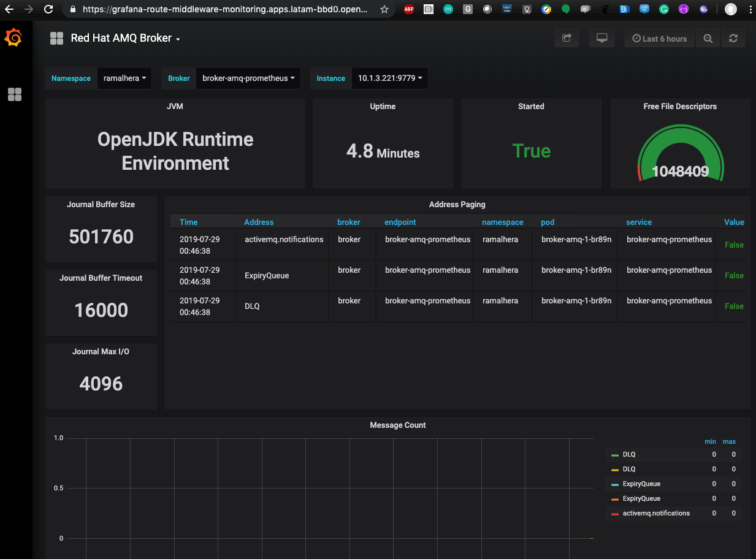This screenshot has height=559, width=756.
Task: Sort the table by the endpoint column
Action: (x=400, y=222)
